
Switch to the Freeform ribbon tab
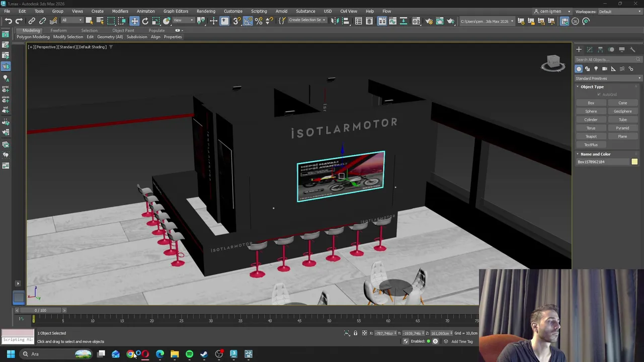coord(58,30)
